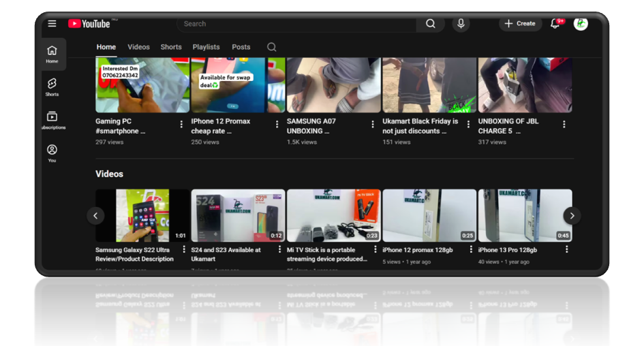Open the hamburger guide menu
The image size is (644, 346).
point(52,24)
